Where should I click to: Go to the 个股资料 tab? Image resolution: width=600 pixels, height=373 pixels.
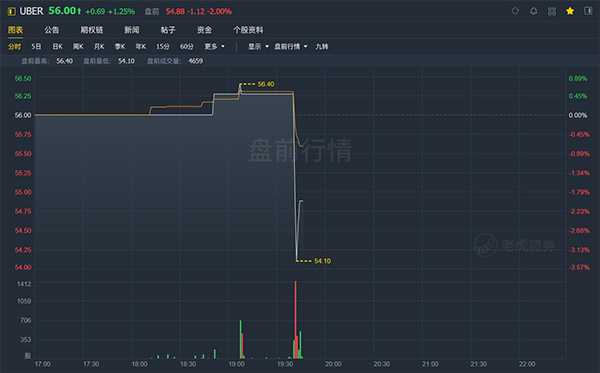[x=248, y=30]
